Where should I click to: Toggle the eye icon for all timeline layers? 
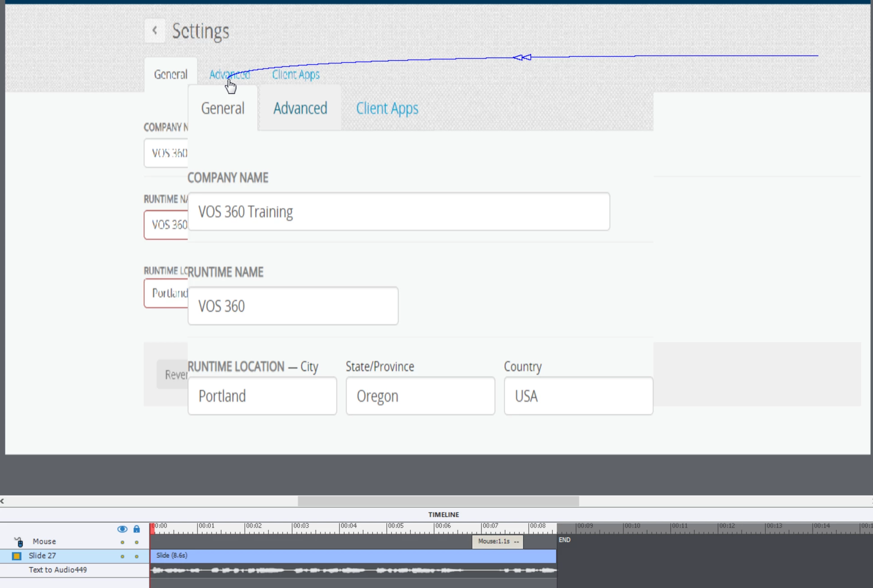point(122,529)
